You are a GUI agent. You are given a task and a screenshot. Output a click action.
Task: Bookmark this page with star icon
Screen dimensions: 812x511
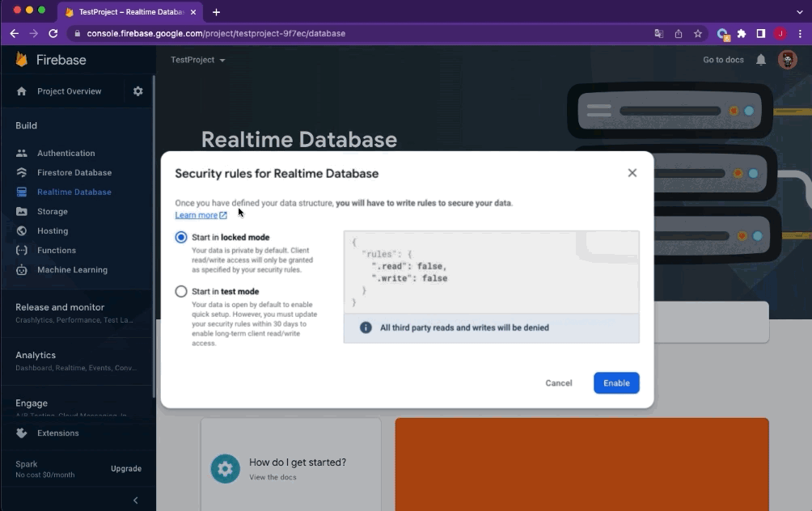point(697,34)
